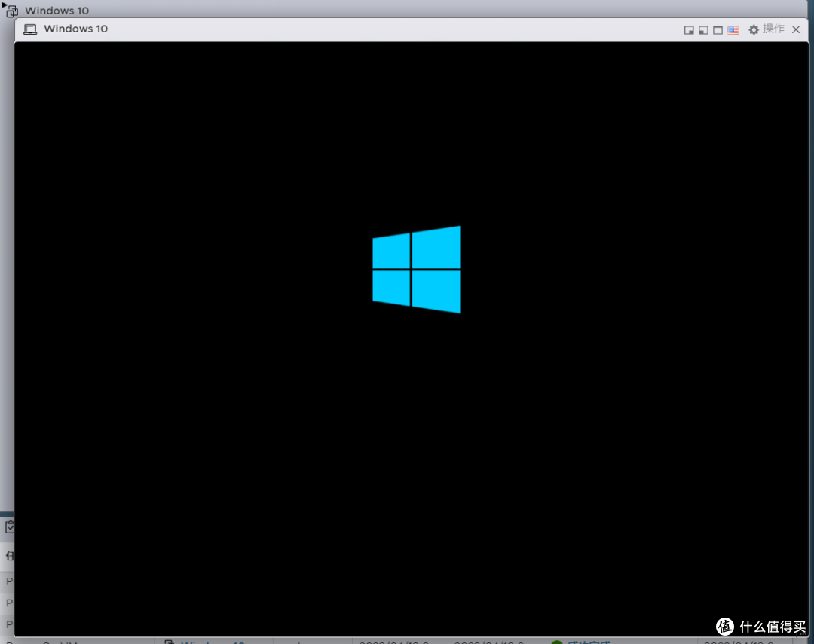Click the 成功完成 status text

[x=589, y=642]
